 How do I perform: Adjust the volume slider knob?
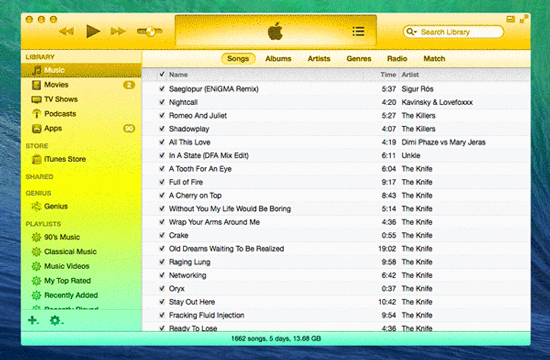150,32
